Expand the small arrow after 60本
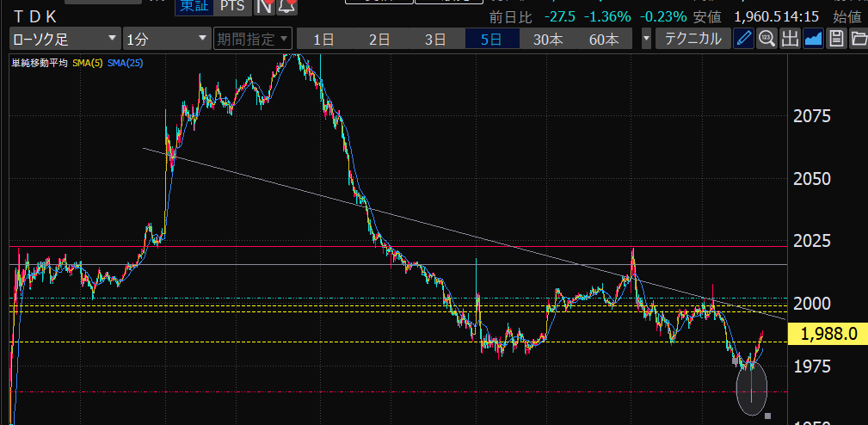Viewport: 868px width, 425px height. tap(646, 39)
